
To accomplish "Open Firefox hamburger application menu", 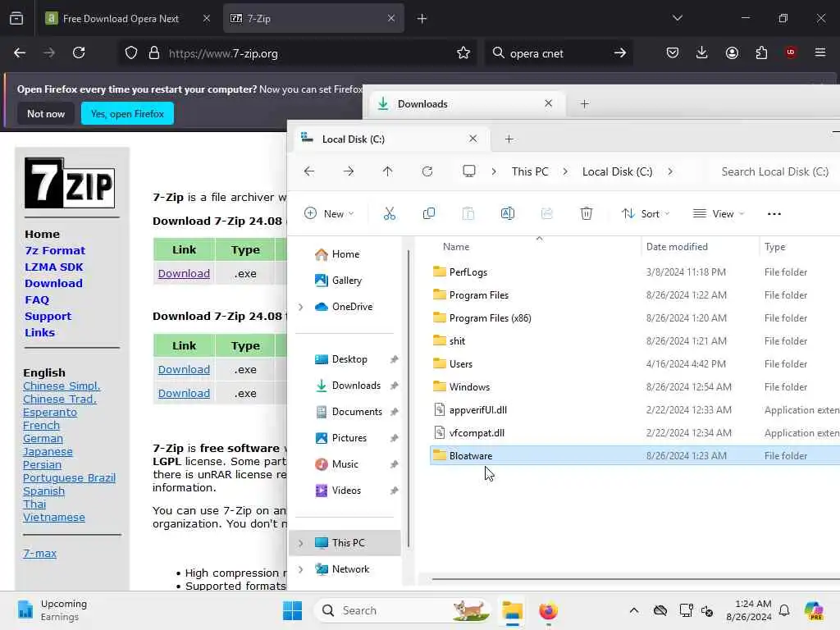I will click(820, 52).
